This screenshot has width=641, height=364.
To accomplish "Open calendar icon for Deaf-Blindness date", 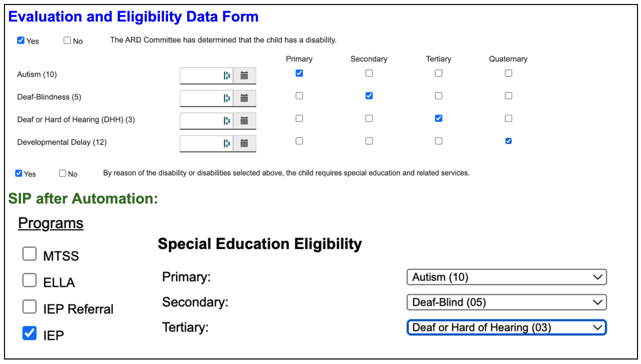I will 244,98.
